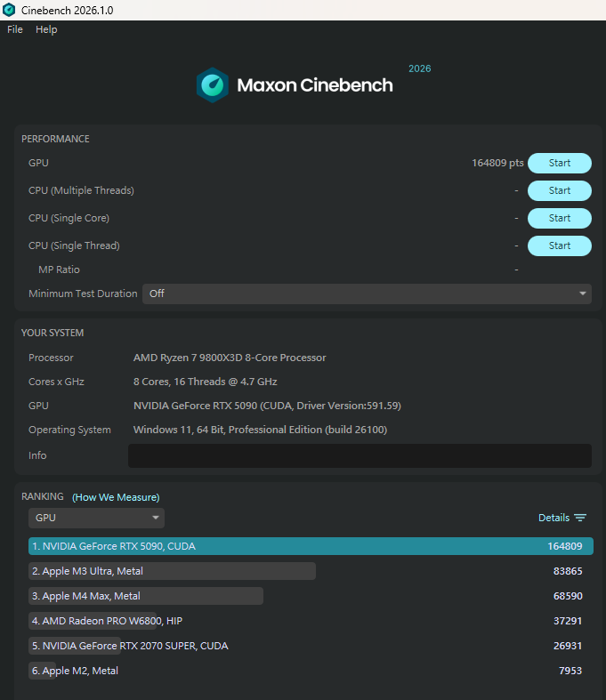Image resolution: width=606 pixels, height=700 pixels.
Task: Click the Maxon Cinebench logo icon
Action: pos(213,84)
